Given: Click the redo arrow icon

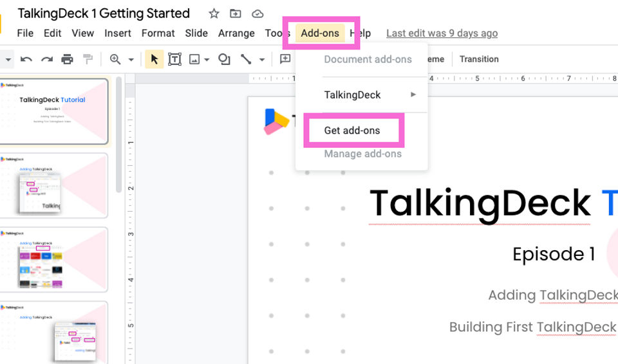Looking at the screenshot, I should point(47,59).
